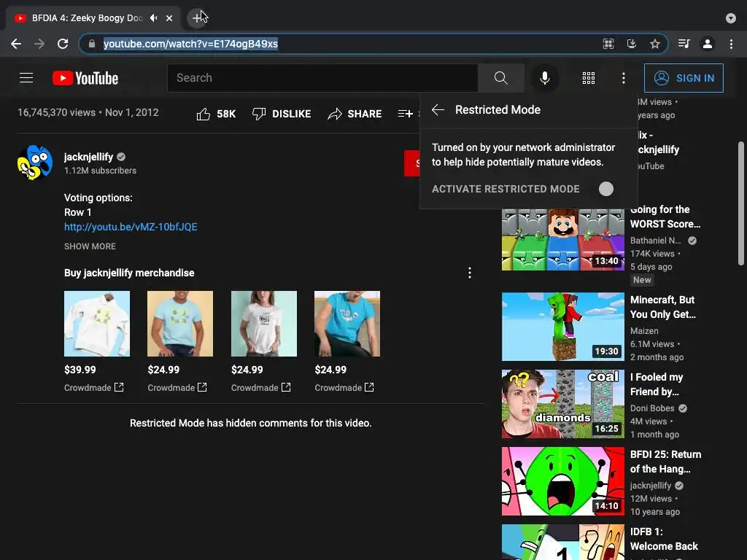747x560 pixels.
Task: Start voice search with microphone icon
Action: pos(544,77)
